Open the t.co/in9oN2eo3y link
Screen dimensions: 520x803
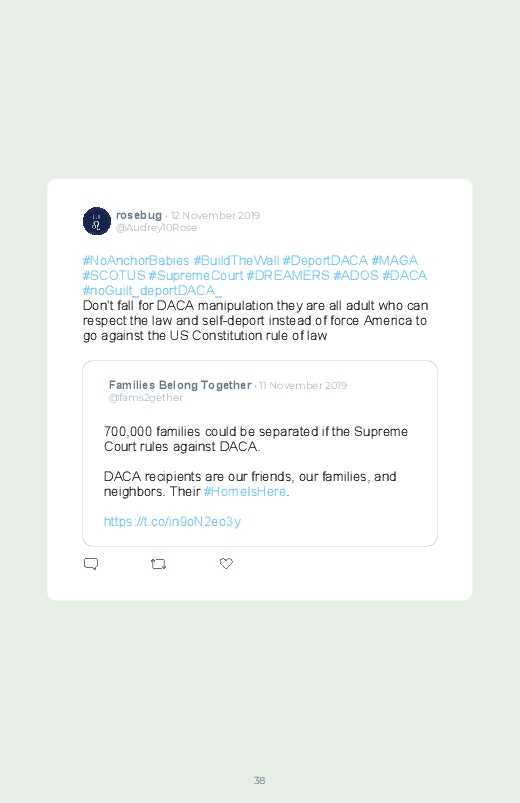(x=172, y=521)
